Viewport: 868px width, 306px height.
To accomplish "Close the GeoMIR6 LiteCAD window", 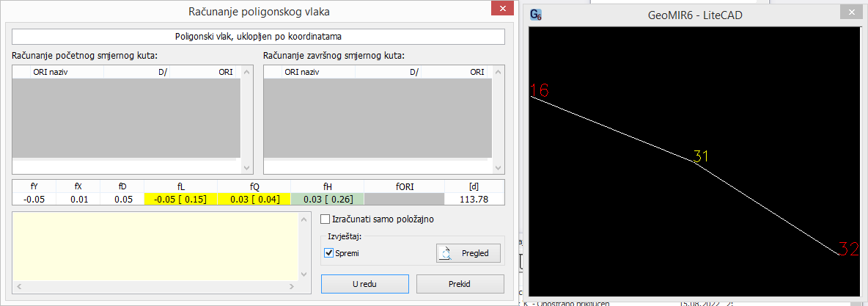I will [851, 15].
